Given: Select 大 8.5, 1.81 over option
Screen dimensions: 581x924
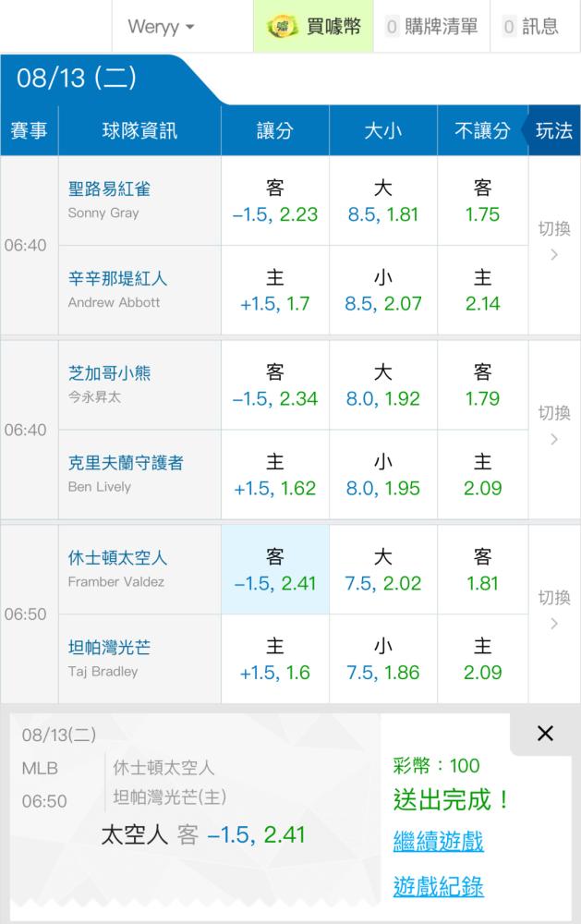Looking at the screenshot, I should tap(383, 201).
